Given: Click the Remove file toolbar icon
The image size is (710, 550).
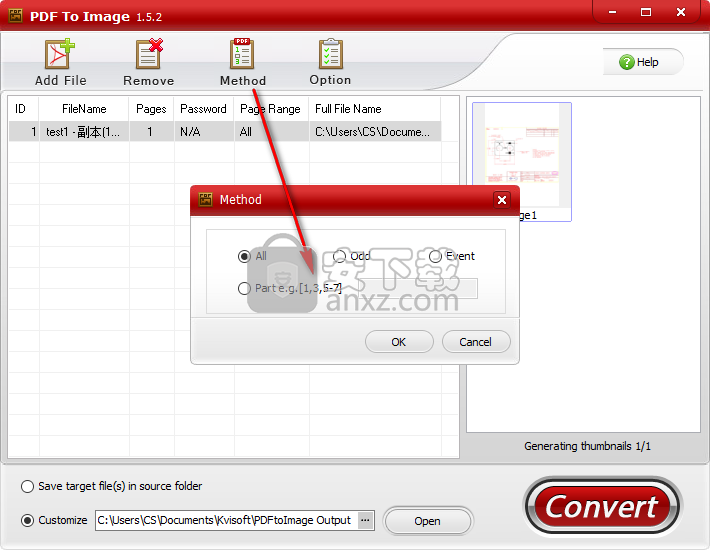Looking at the screenshot, I should (149, 62).
